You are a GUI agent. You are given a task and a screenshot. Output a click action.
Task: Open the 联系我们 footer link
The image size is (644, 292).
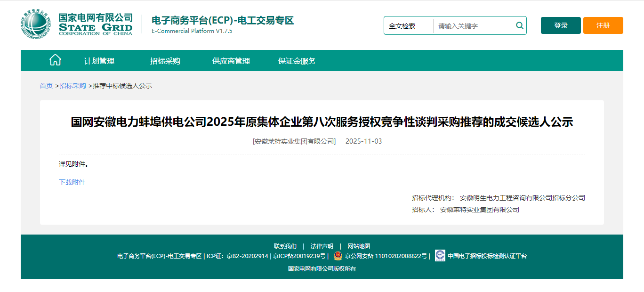coord(285,246)
